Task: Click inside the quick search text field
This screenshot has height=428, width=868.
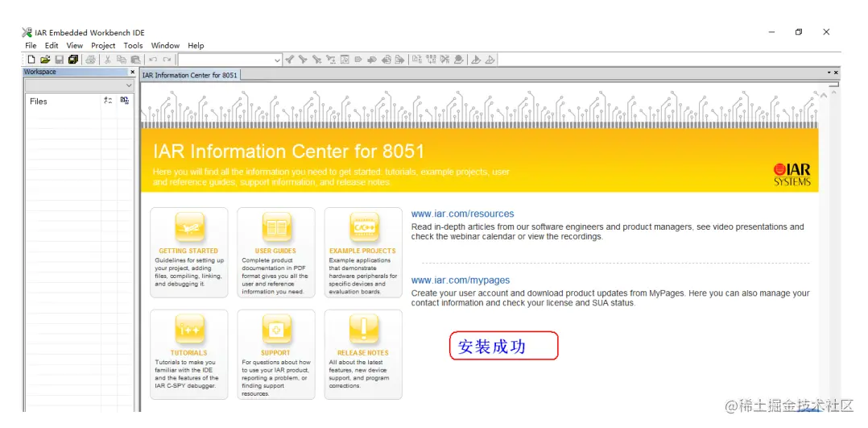Action: pyautogui.click(x=225, y=60)
